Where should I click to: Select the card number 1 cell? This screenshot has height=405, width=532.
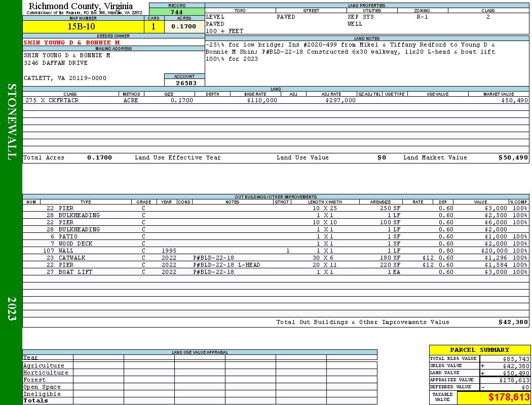[x=154, y=26]
